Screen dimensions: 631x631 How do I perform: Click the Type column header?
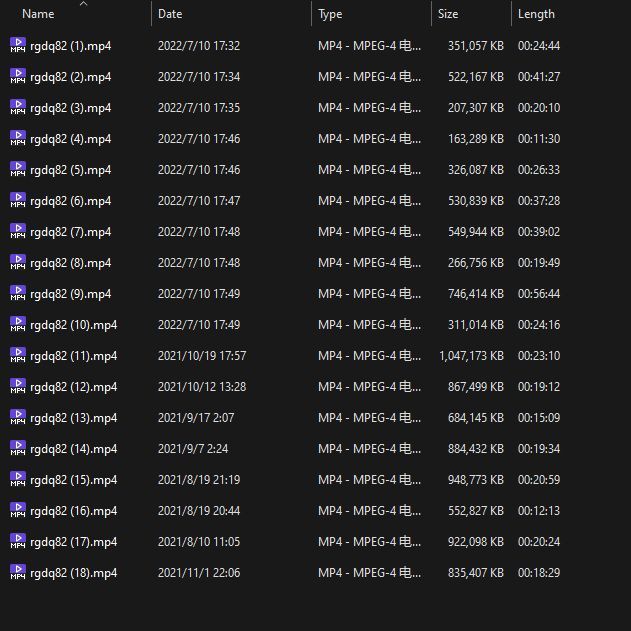(x=330, y=15)
